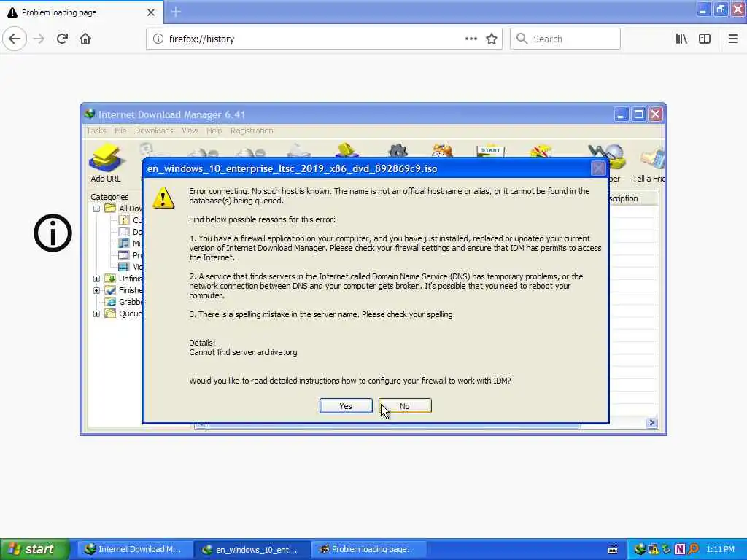The width and height of the screenshot is (747, 560).
Task: Close the error dialog with its X button
Action: (598, 168)
